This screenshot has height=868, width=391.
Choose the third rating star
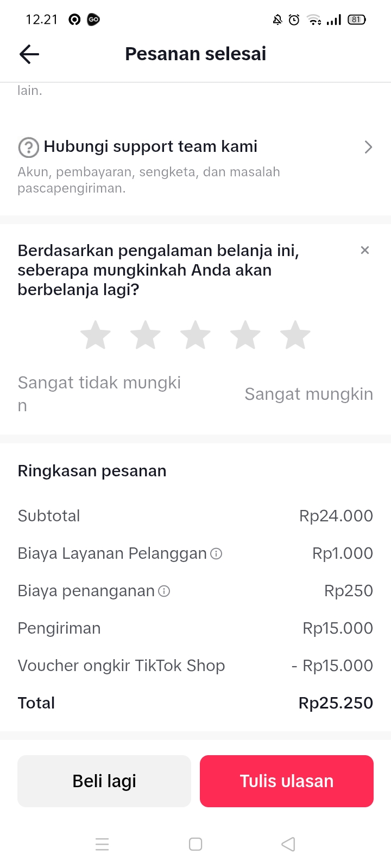(195, 335)
